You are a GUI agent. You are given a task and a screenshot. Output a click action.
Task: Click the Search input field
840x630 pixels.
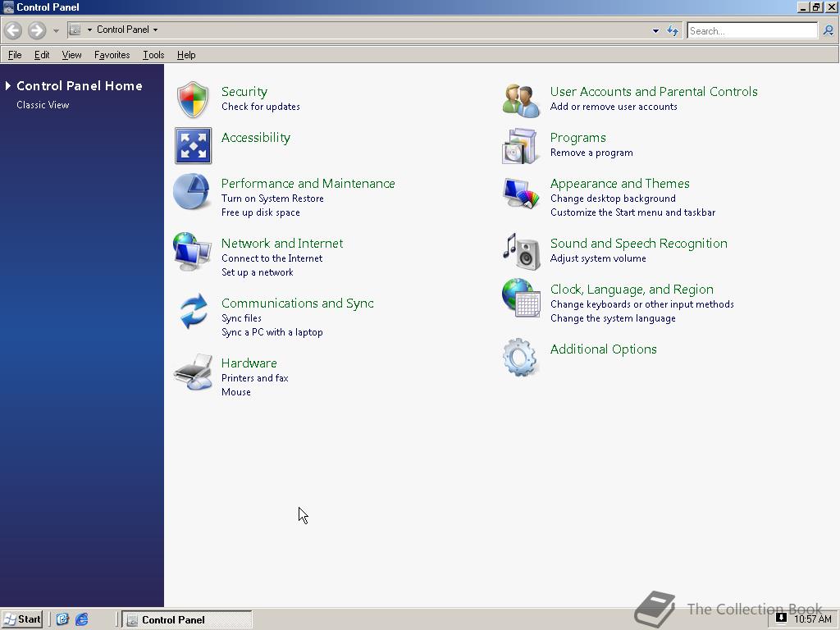pos(752,30)
